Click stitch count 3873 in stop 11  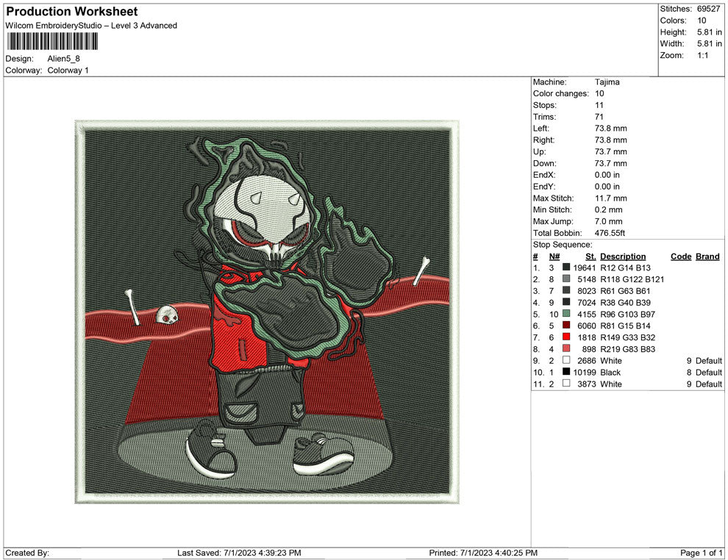(586, 384)
